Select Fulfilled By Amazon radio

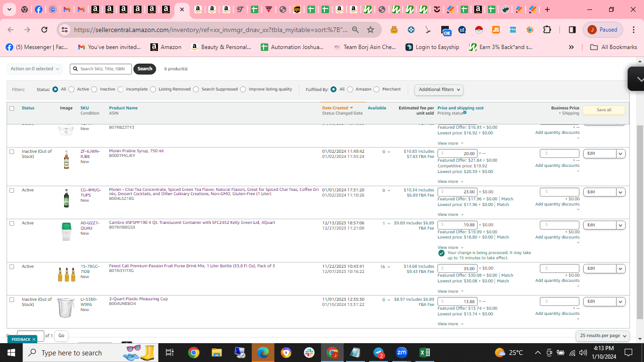[350, 89]
